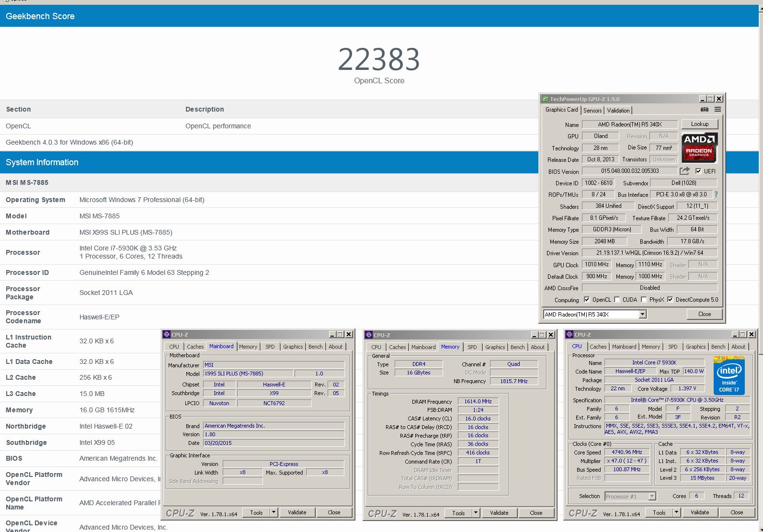Open the Bench tab in CPU-Z Memory window
Screen dimensions: 763x532
click(x=517, y=347)
